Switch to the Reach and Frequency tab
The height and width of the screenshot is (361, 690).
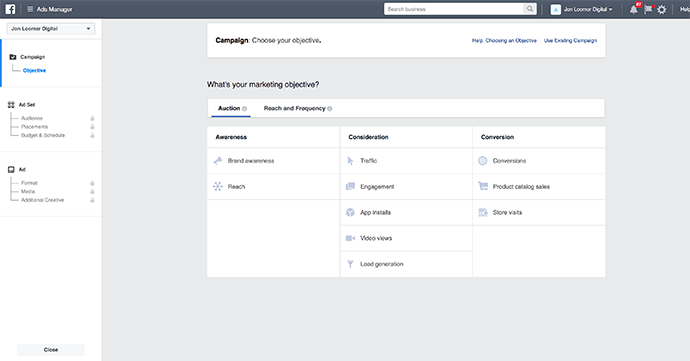(297, 108)
